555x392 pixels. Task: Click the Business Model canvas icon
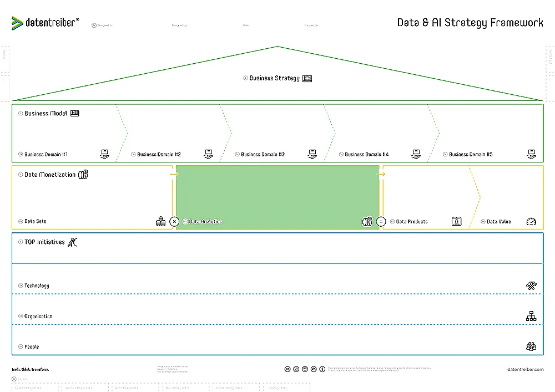click(75, 113)
